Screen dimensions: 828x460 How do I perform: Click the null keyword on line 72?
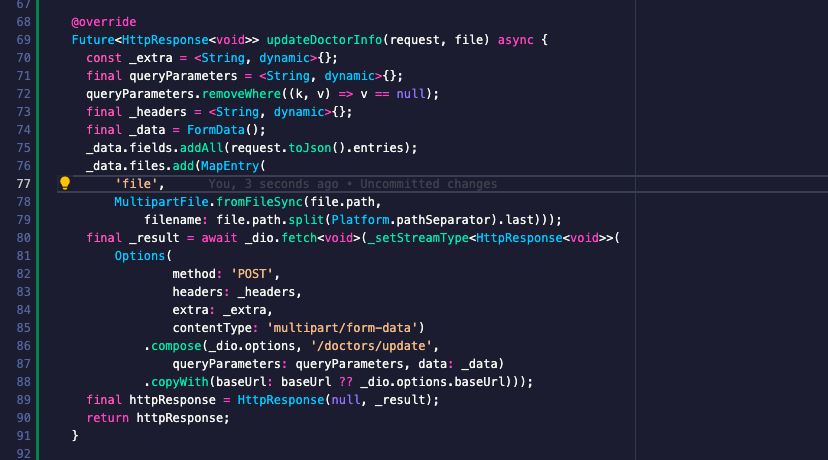click(411, 94)
